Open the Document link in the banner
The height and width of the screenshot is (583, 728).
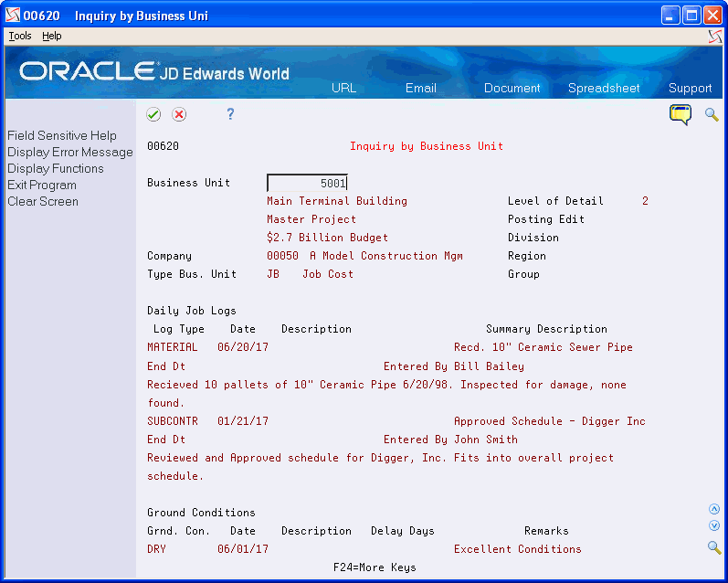tap(512, 88)
